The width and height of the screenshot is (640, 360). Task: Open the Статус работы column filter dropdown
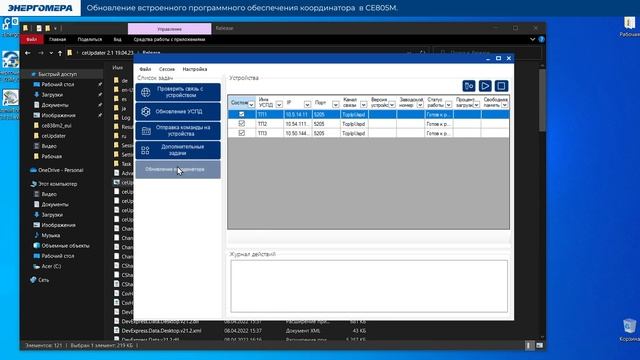[448, 105]
